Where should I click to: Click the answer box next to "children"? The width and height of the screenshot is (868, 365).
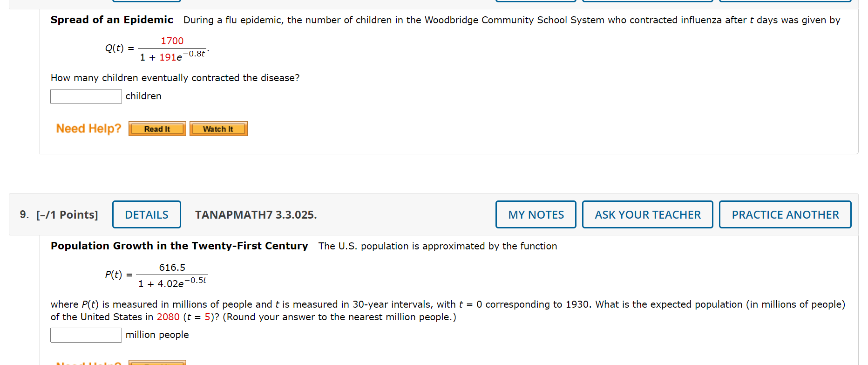click(x=86, y=96)
